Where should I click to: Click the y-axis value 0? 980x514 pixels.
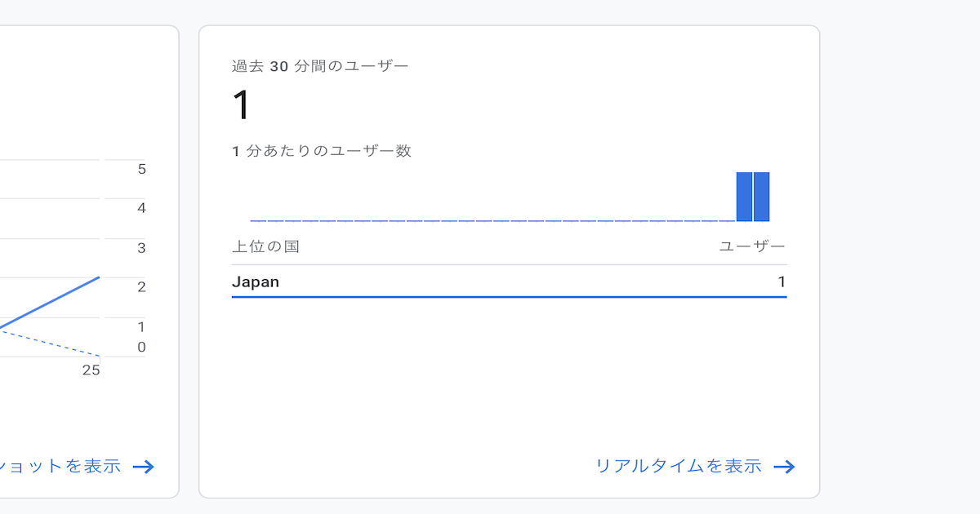click(x=141, y=348)
